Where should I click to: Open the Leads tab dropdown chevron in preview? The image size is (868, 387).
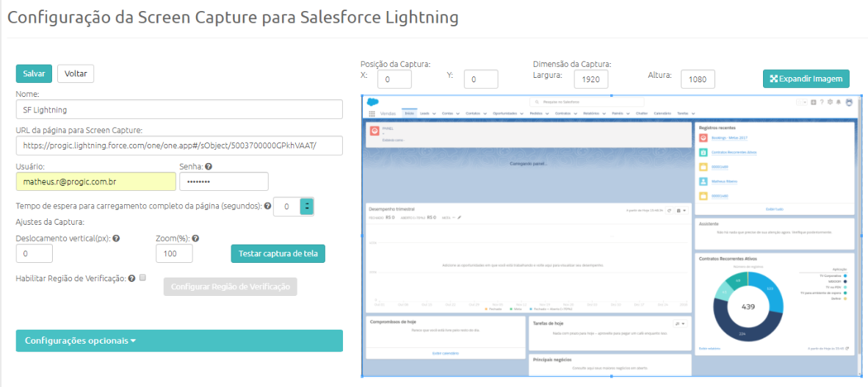point(434,114)
